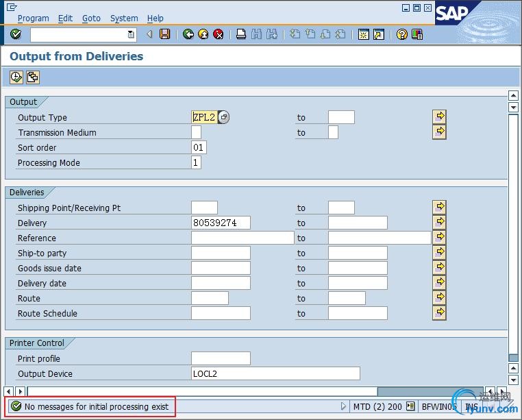Screen dimensions: 522x420
Task: Open multiple selection for Output Type
Action: [440, 116]
